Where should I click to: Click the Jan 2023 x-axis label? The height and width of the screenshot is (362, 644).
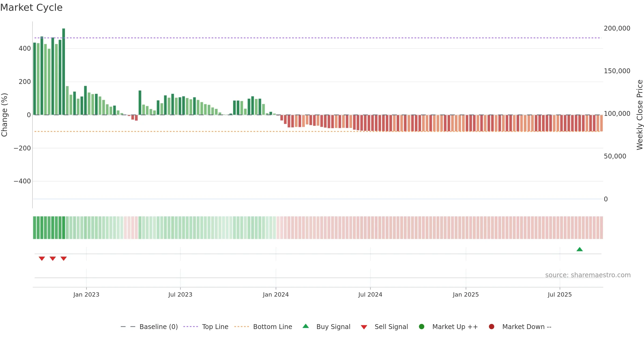click(x=86, y=294)
